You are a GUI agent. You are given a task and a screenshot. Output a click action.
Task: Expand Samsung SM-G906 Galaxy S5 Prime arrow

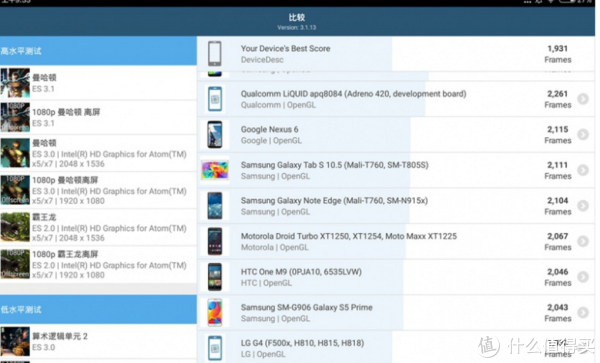coord(583,313)
